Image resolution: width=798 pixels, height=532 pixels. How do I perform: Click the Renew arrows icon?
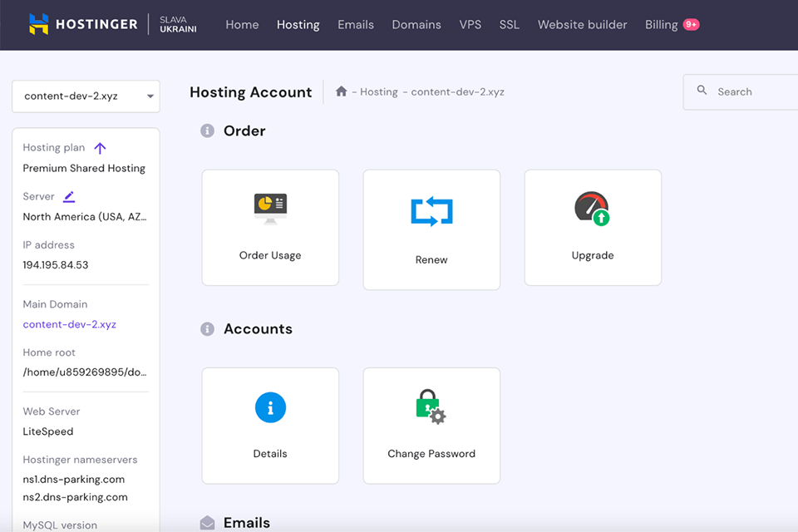point(431,211)
